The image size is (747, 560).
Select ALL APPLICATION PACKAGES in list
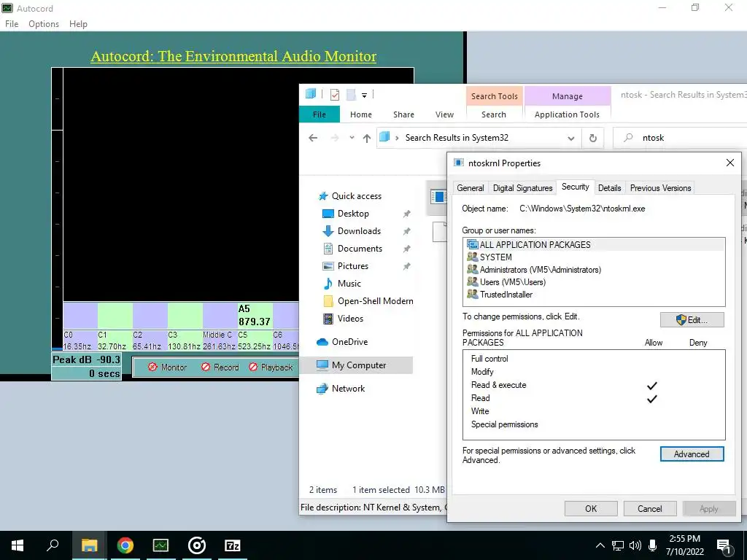pyautogui.click(x=594, y=245)
